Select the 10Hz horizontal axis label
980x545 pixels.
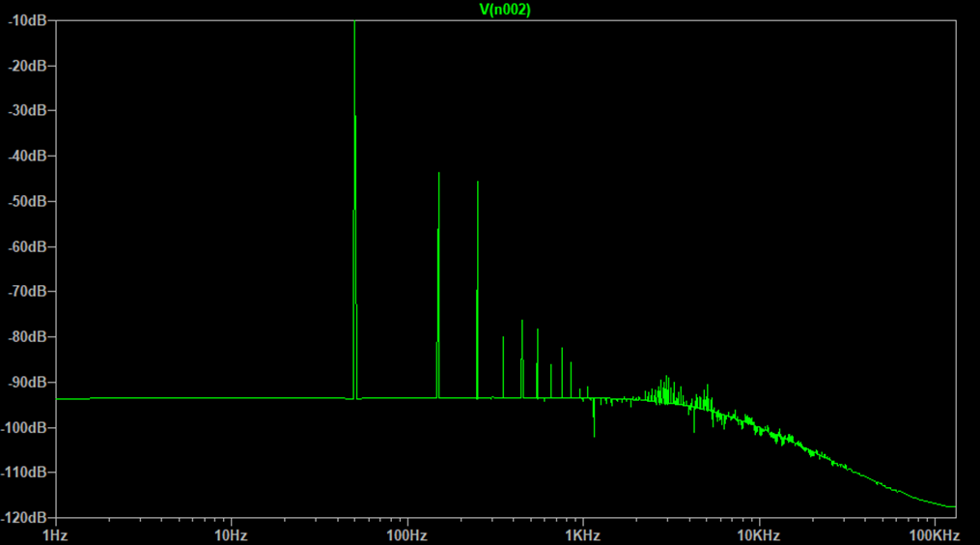click(x=230, y=534)
